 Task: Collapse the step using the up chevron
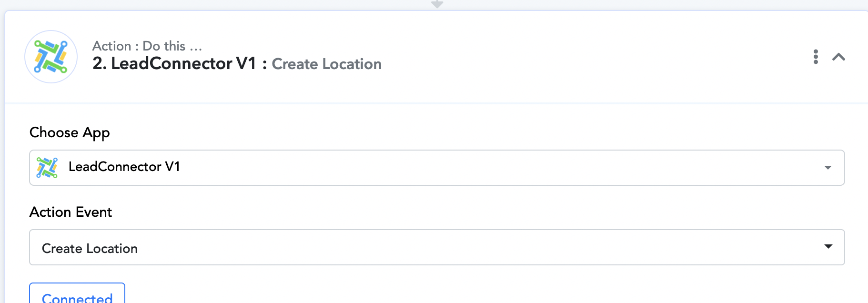click(838, 57)
